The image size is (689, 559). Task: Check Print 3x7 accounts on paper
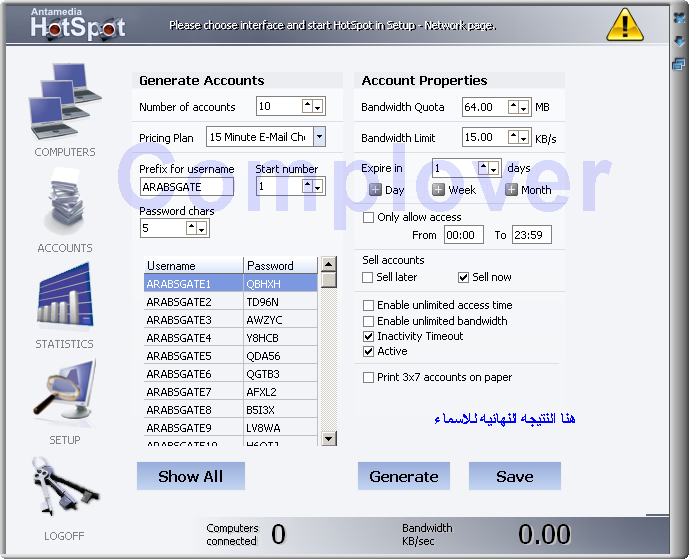point(368,377)
